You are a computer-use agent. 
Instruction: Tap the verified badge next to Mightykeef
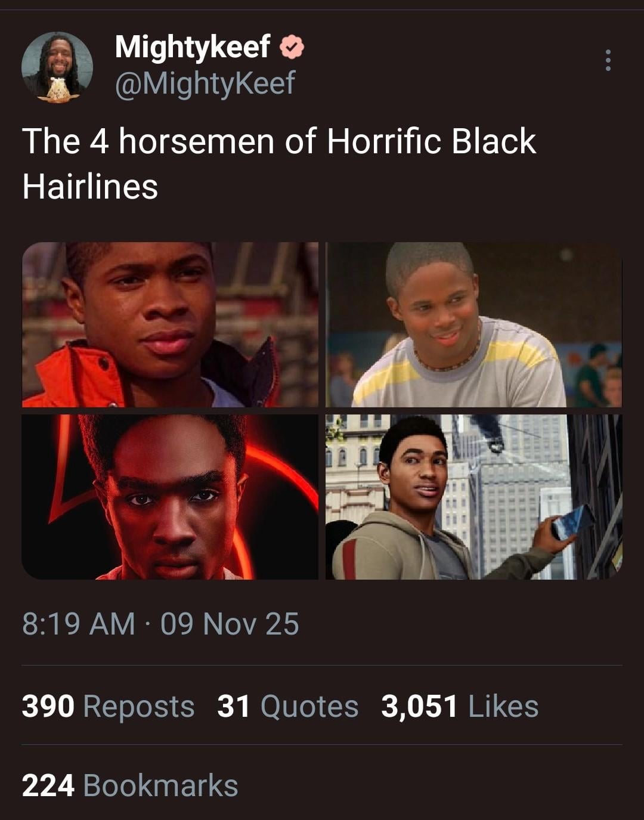pos(292,47)
